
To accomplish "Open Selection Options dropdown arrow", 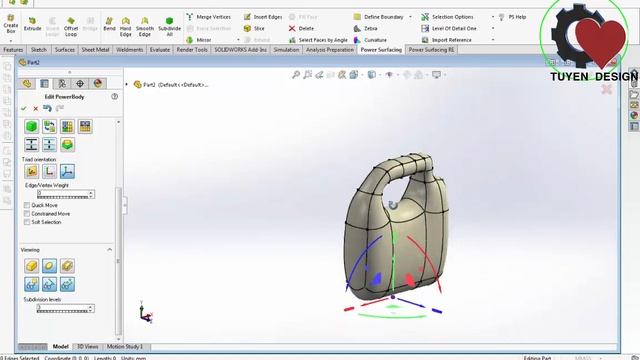I will [493, 17].
